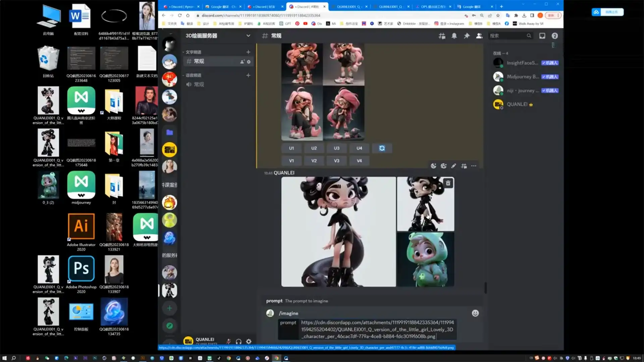Delete QUANLEI's image with the trash icon
The image size is (644, 362).
(447, 183)
